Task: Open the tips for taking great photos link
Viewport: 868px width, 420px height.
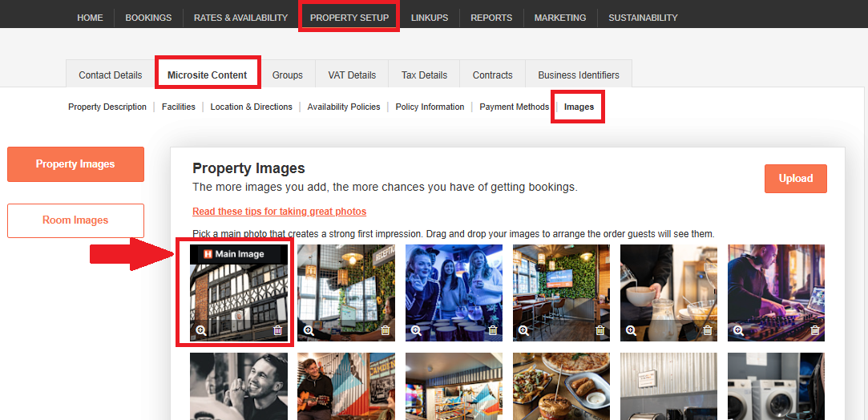Action: click(x=279, y=212)
